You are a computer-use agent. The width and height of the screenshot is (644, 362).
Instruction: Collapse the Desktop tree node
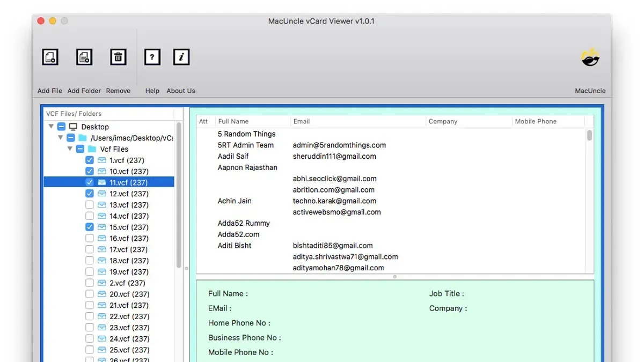point(51,127)
